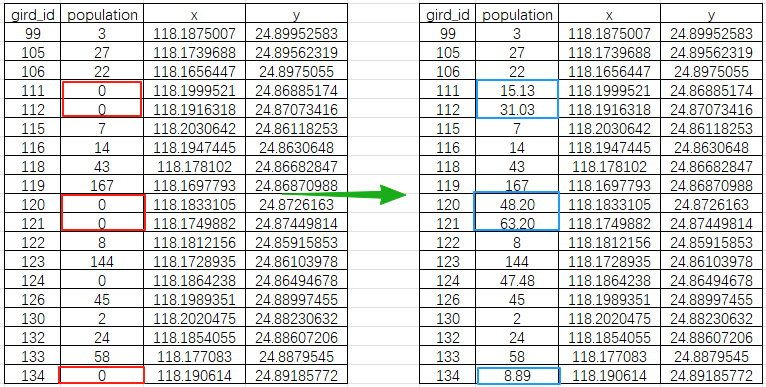Click population 58 in left table
The height and width of the screenshot is (387, 766).
[x=102, y=356]
